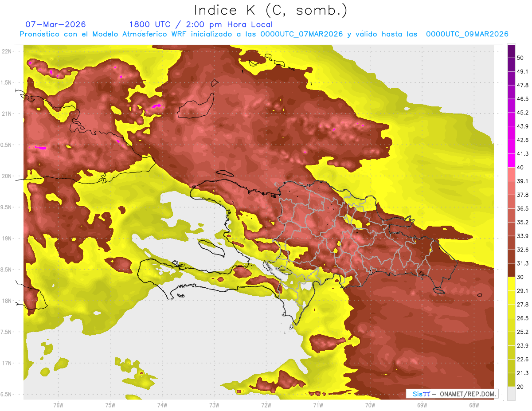Pick the colorbar value "23.9"

point(523,345)
